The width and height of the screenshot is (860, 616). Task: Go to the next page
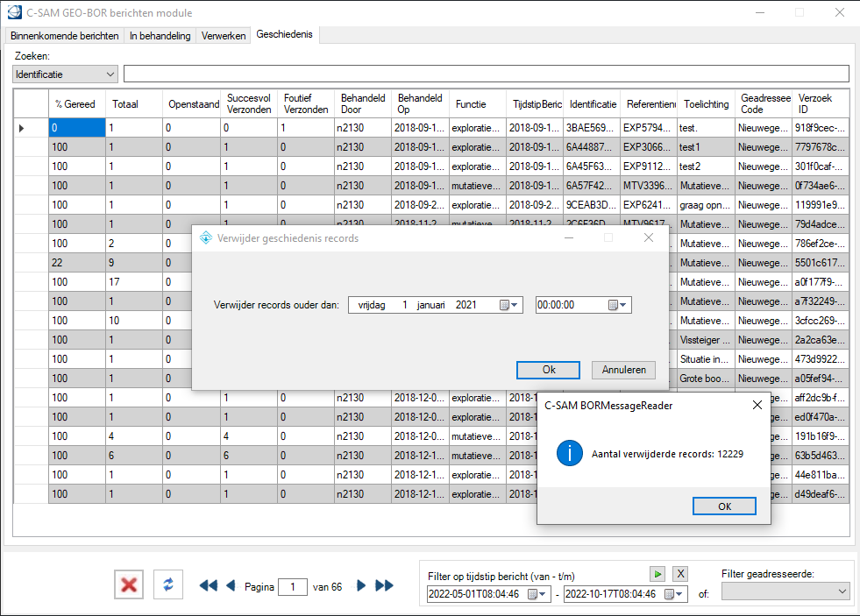tap(361, 586)
